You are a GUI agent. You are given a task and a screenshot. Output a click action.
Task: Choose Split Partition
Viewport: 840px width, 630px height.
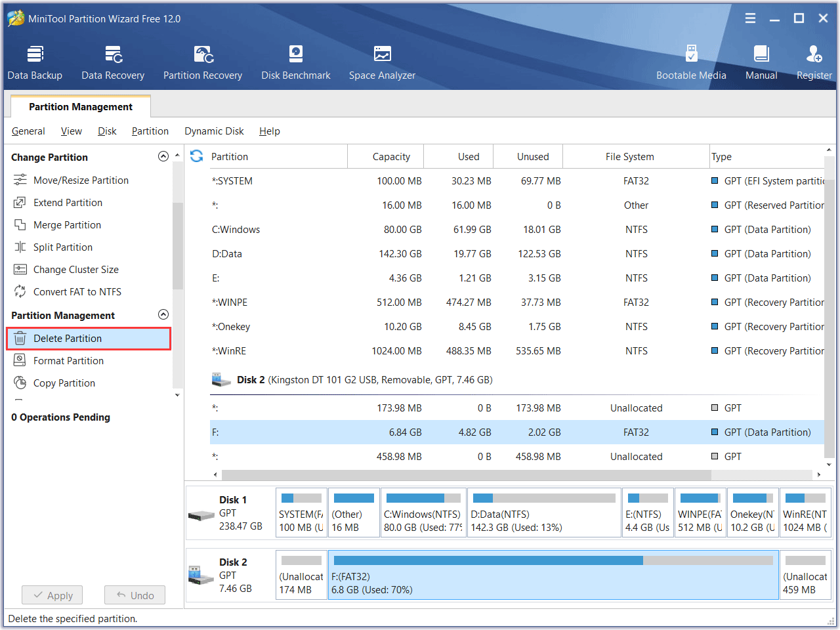63,247
